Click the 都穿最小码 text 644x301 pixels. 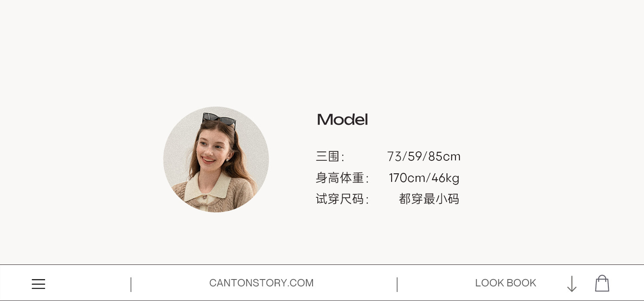coord(429,199)
